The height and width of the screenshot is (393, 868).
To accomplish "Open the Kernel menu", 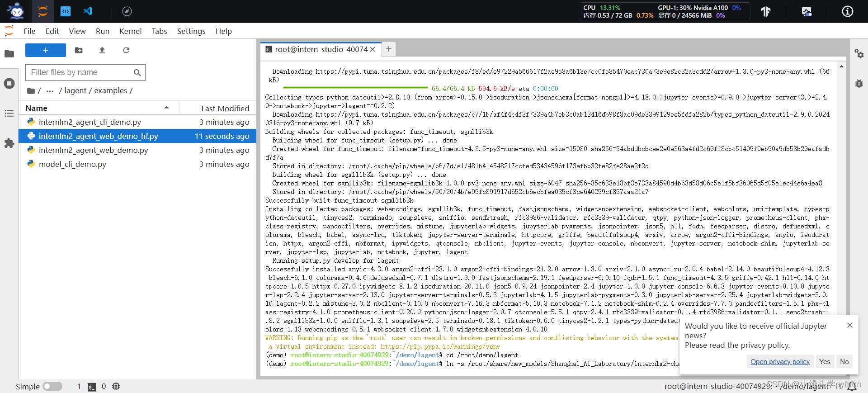I will (x=131, y=31).
